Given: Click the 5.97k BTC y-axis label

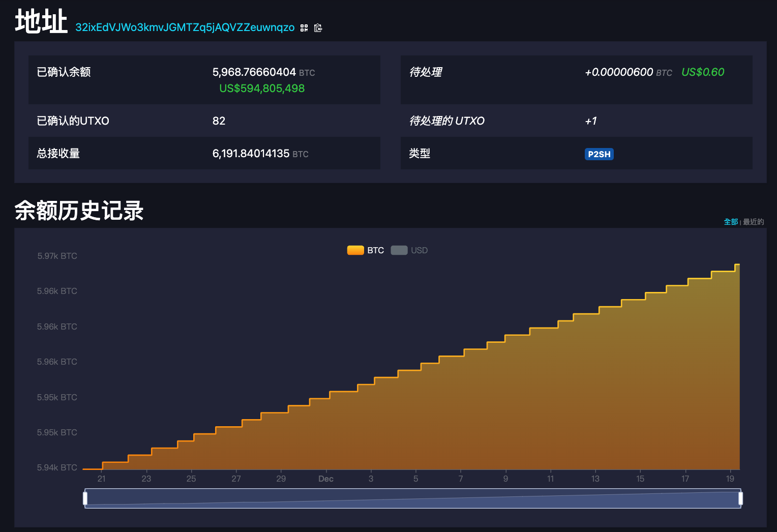Looking at the screenshot, I should click(57, 256).
